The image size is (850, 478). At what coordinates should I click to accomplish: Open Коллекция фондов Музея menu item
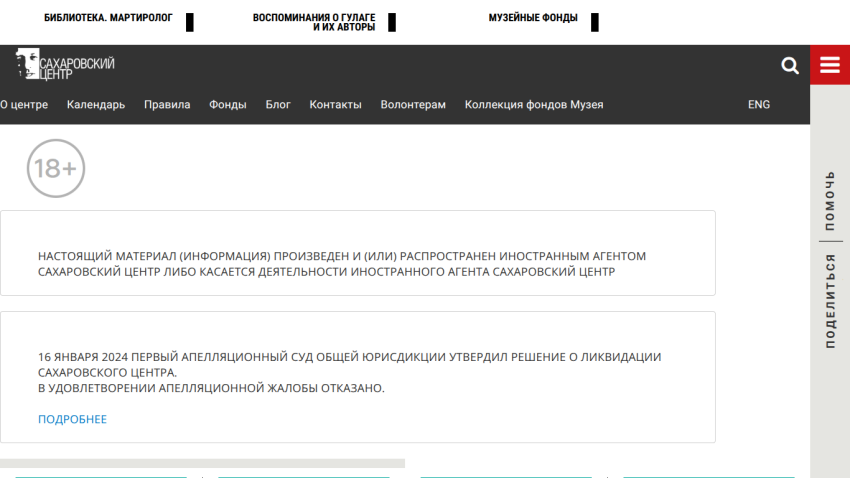(x=534, y=105)
